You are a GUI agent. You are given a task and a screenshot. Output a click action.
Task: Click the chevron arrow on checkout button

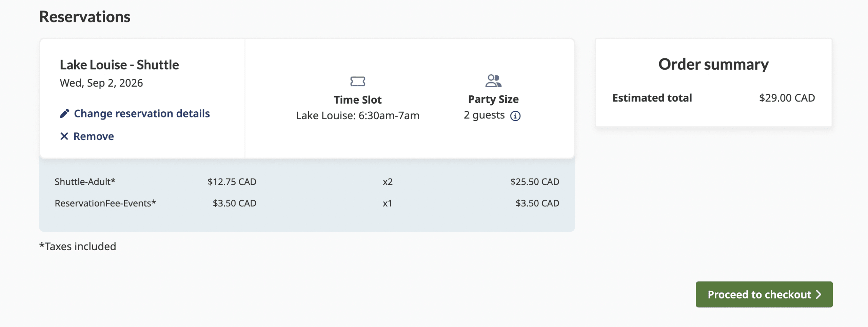pos(818,294)
